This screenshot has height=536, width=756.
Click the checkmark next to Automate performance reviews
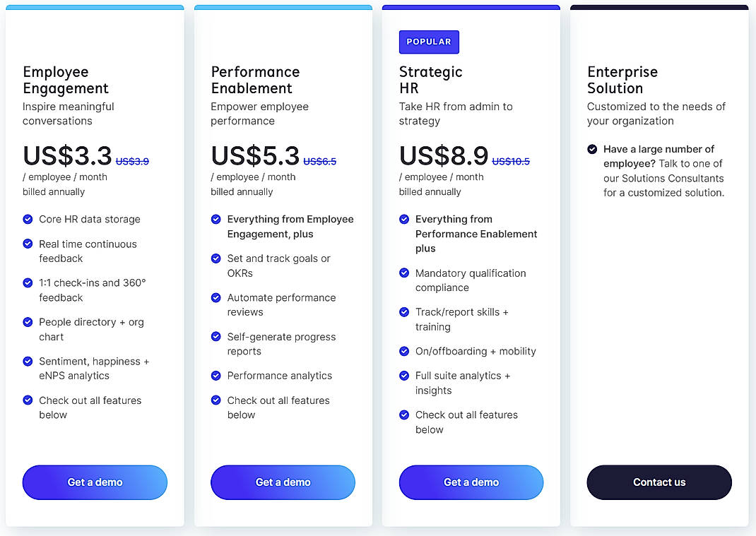215,298
